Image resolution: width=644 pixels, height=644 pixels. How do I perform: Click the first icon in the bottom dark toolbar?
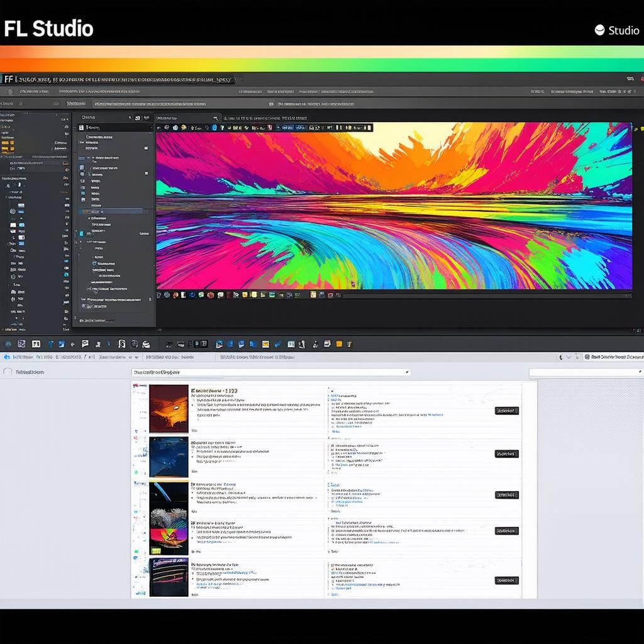(8, 344)
